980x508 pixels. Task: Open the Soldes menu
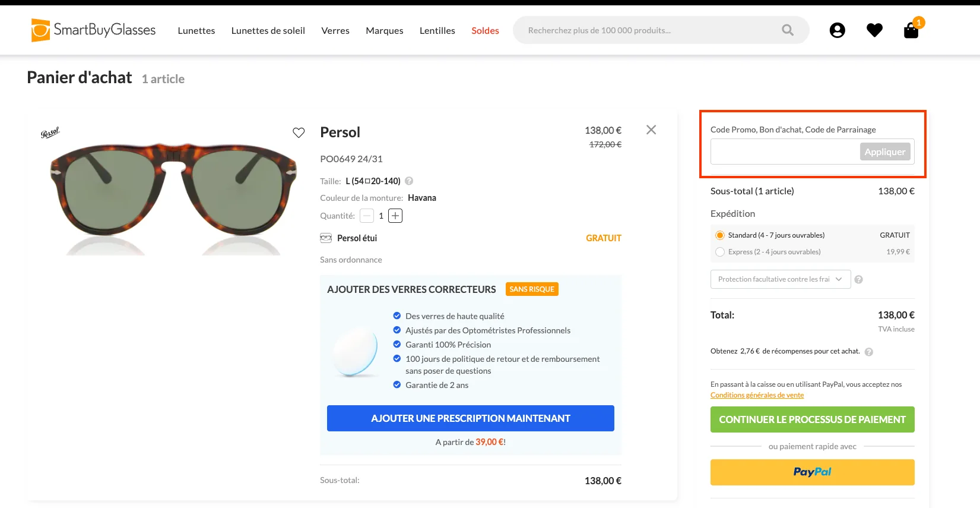pyautogui.click(x=485, y=30)
